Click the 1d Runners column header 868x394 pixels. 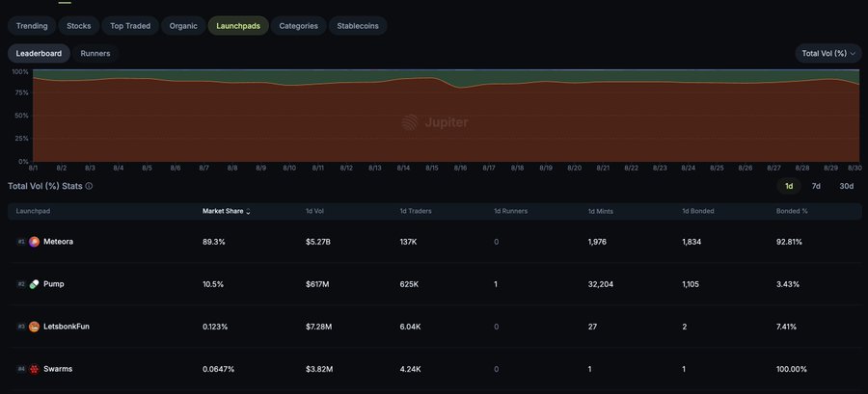click(x=510, y=211)
